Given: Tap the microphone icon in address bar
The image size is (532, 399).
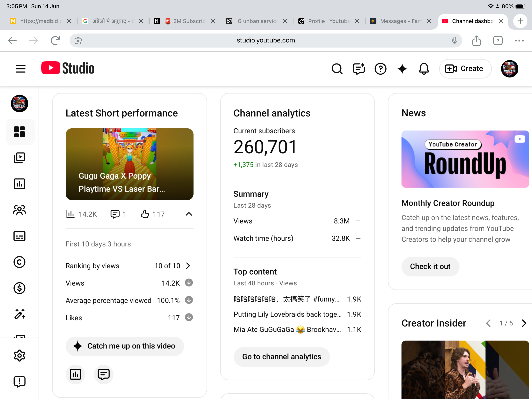Looking at the screenshot, I should (x=454, y=41).
